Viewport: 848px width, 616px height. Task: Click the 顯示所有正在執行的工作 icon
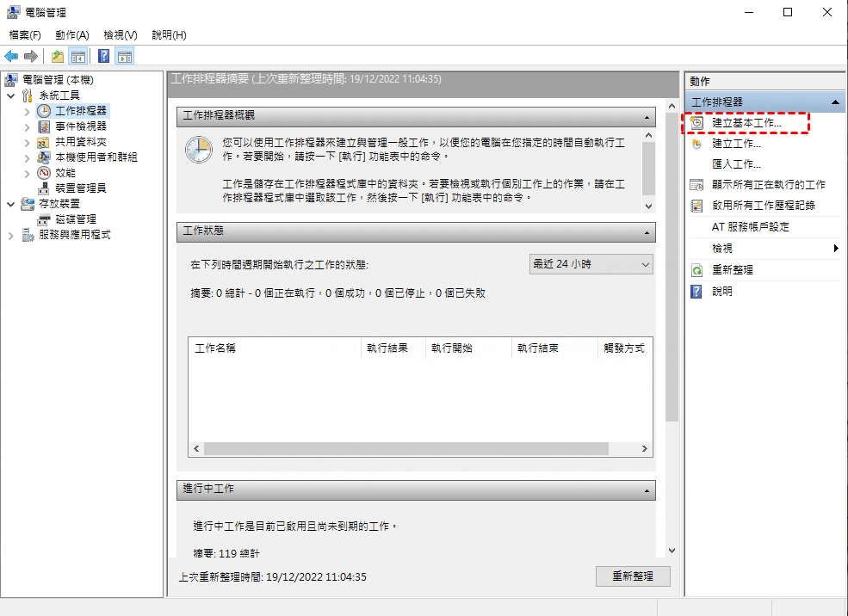(696, 185)
